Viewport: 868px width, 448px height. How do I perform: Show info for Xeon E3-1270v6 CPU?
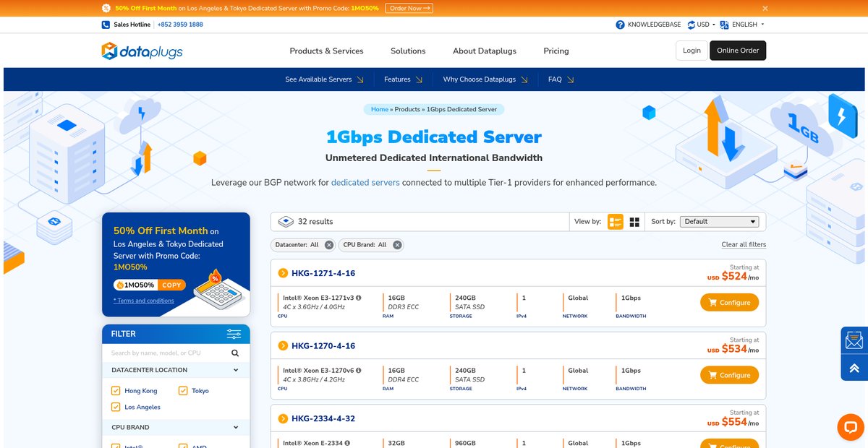(x=359, y=371)
